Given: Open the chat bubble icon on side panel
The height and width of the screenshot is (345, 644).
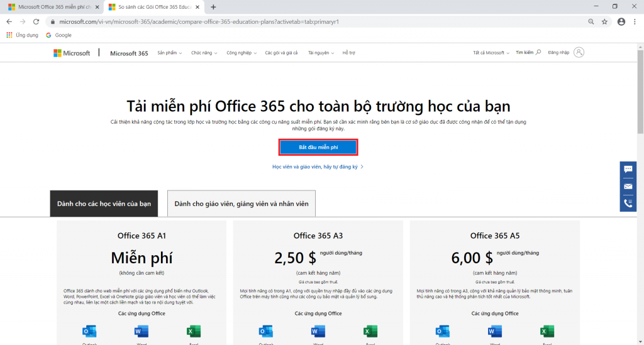Looking at the screenshot, I should [628, 170].
